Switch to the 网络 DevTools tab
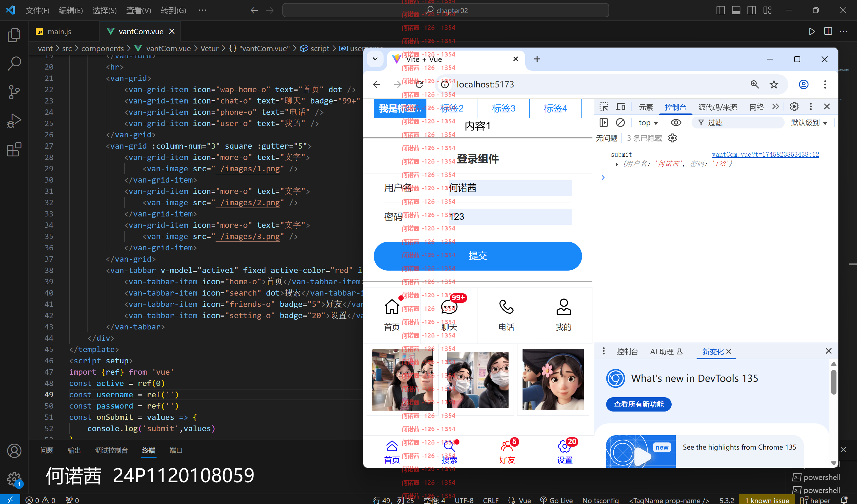Viewport: 857px width, 504px height. click(x=757, y=107)
